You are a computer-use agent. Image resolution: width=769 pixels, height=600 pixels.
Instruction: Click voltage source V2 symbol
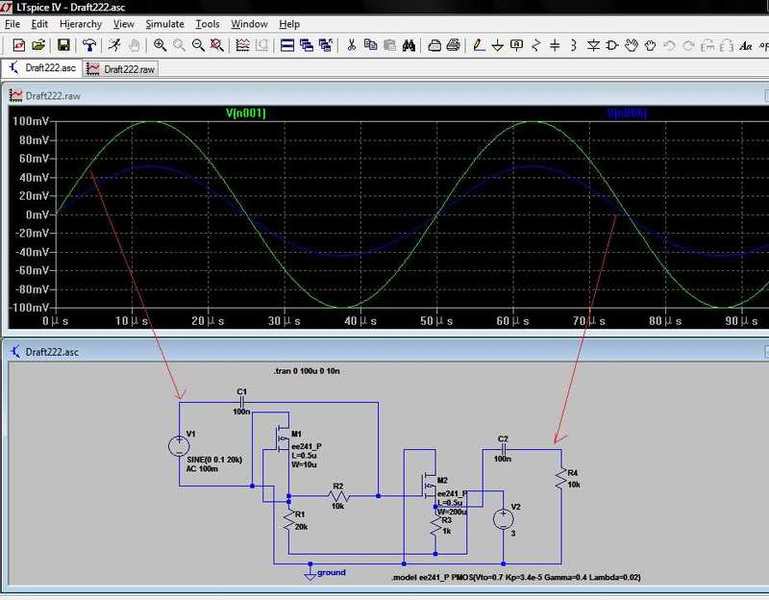[503, 520]
